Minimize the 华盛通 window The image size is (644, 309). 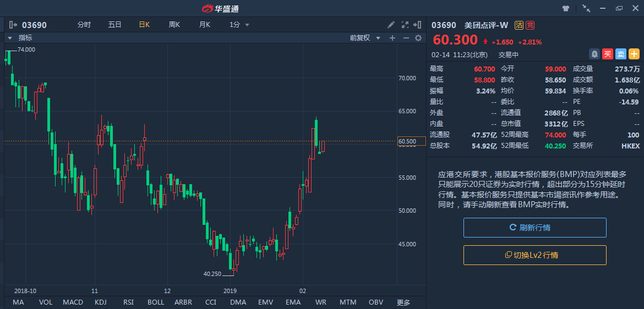click(x=603, y=8)
